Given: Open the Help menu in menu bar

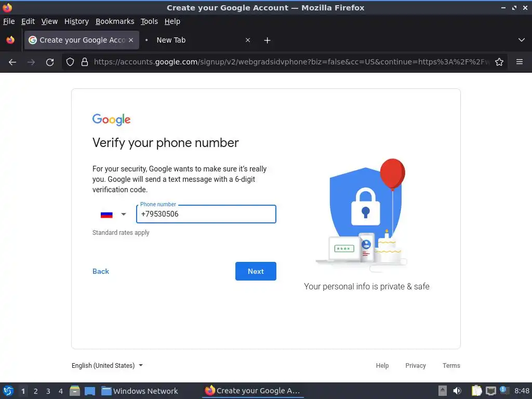Looking at the screenshot, I should click(172, 21).
